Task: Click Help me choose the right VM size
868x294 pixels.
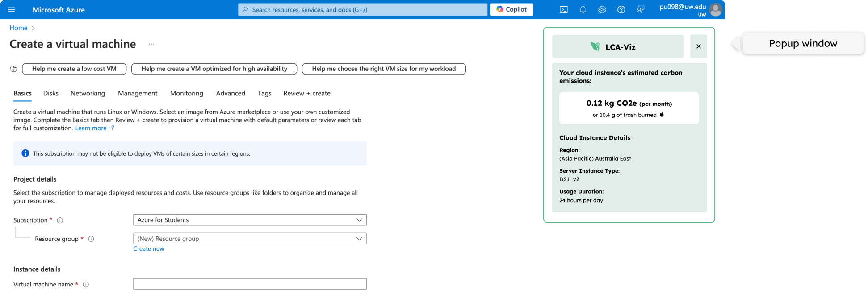Action: tap(384, 69)
